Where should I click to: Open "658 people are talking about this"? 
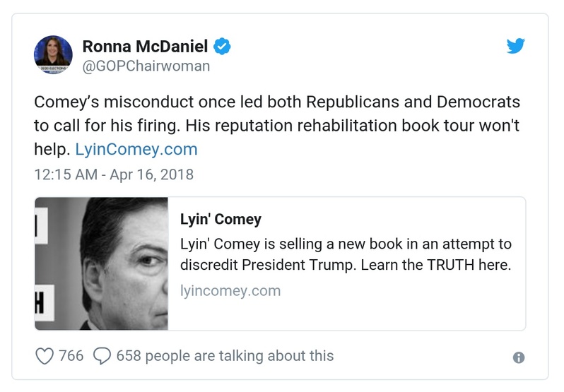pos(225,356)
